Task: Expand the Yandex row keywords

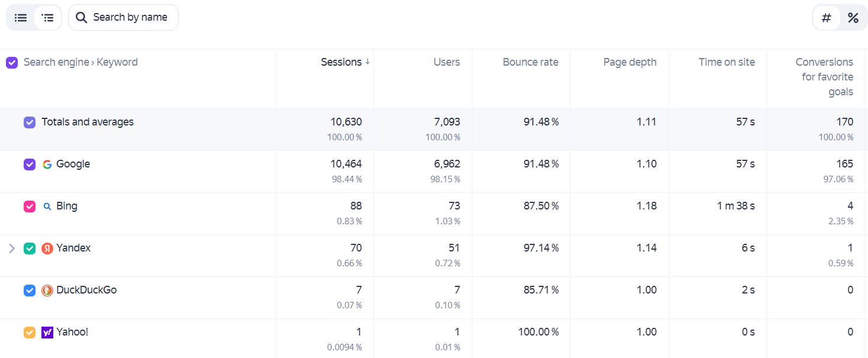Action: pos(12,249)
